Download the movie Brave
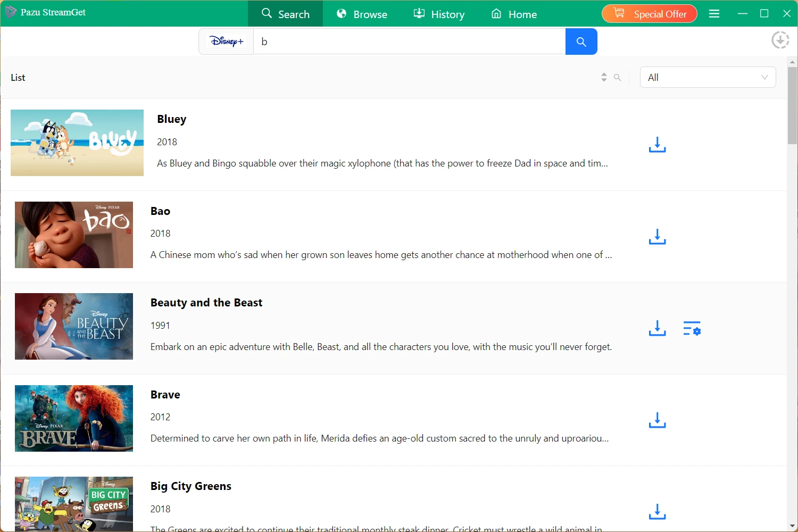Screen dimensions: 798x532 point(658,420)
